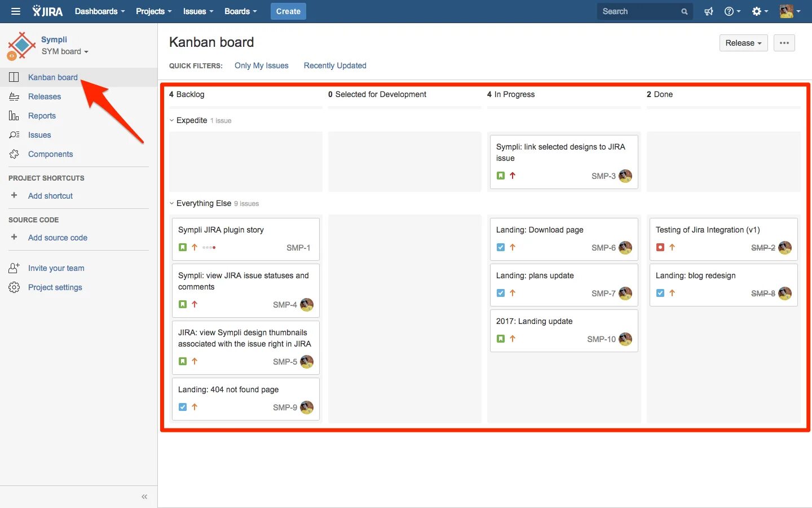Click the Releases sidebar icon

pos(14,97)
